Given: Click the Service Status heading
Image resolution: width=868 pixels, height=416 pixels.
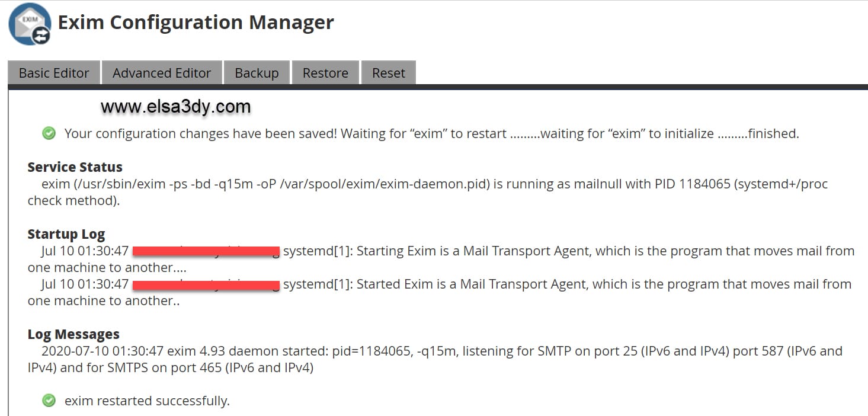Looking at the screenshot, I should pyautogui.click(x=75, y=167).
